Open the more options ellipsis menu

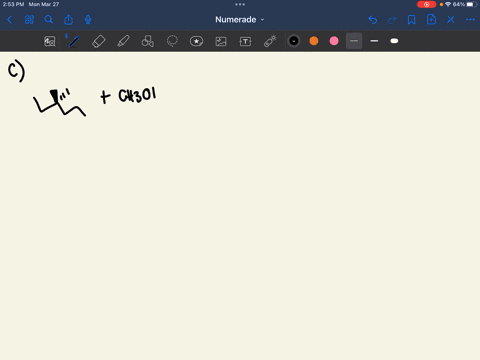470,20
